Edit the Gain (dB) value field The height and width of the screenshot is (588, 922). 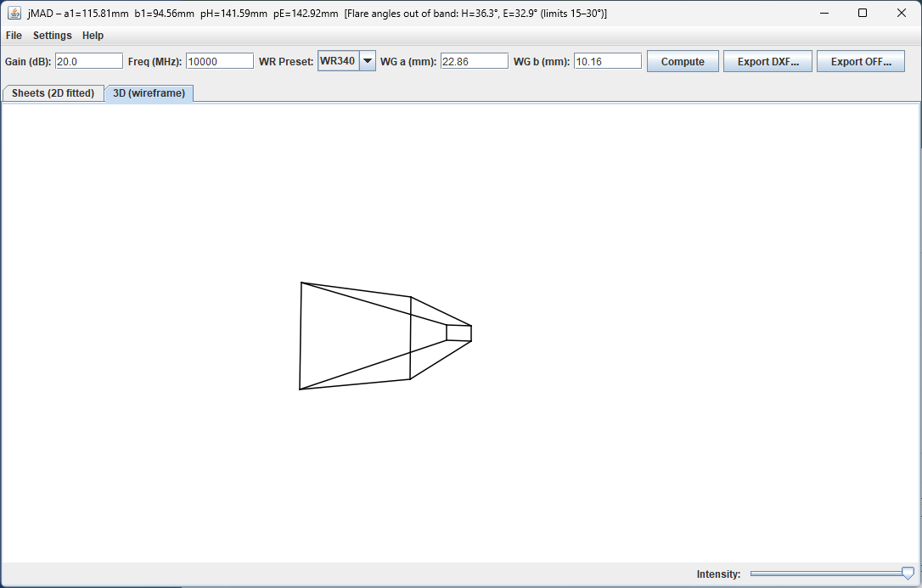pyautogui.click(x=88, y=60)
